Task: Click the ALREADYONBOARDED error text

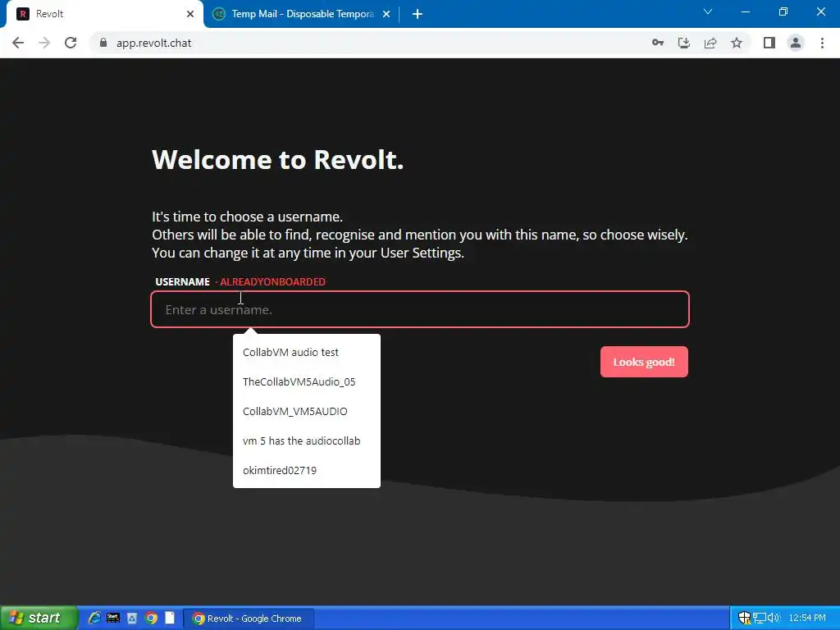Action: [272, 282]
